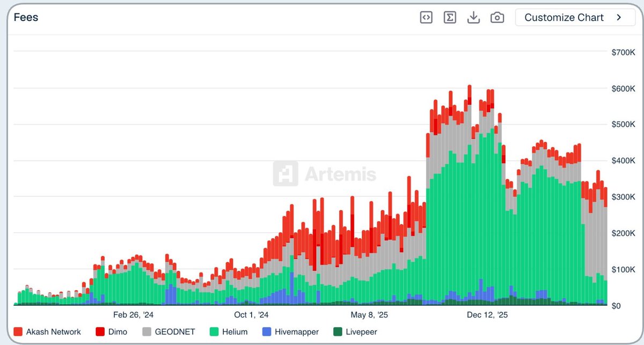Click the $600K axis label
This screenshot has height=345, width=644.
tap(623, 88)
